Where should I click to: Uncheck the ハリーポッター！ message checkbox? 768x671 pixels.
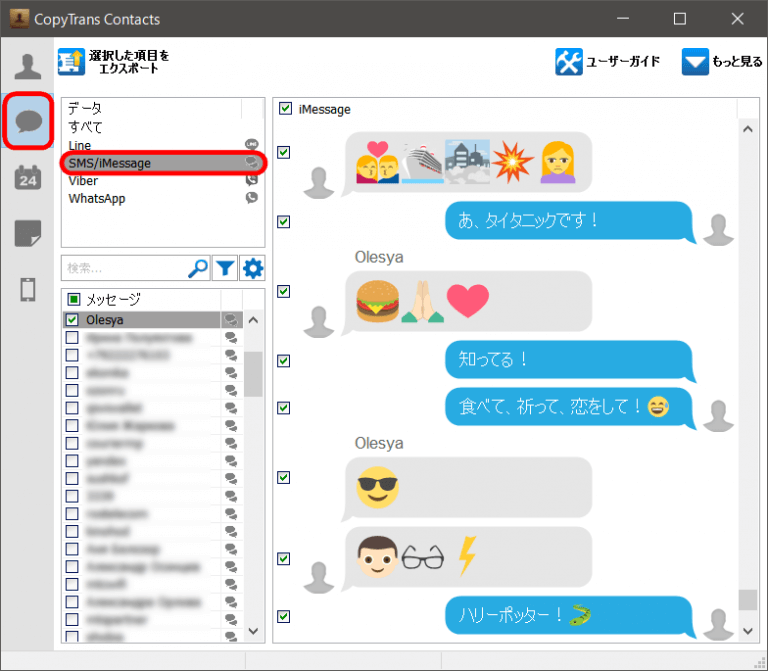coord(284,616)
